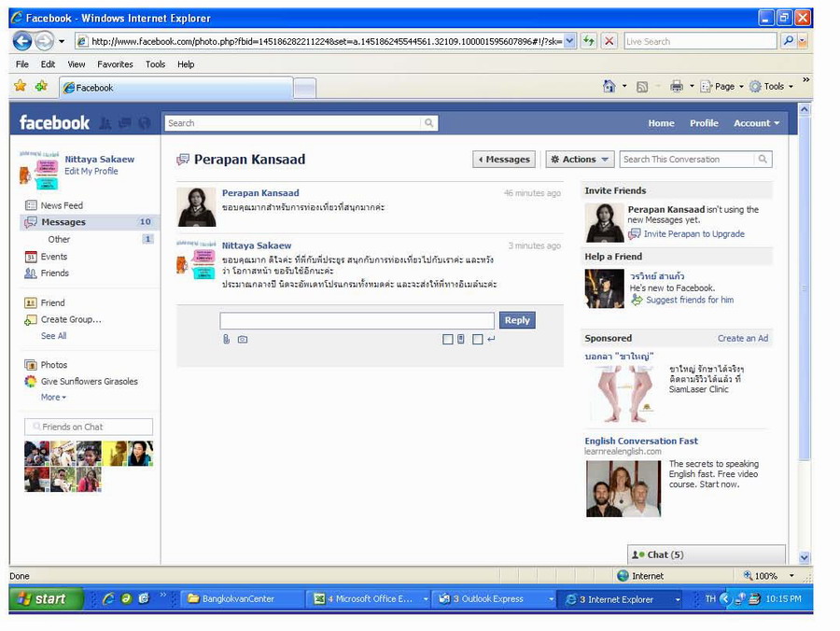Click the quick reply enter-arrow icon
The image size is (840, 631).
click(491, 339)
